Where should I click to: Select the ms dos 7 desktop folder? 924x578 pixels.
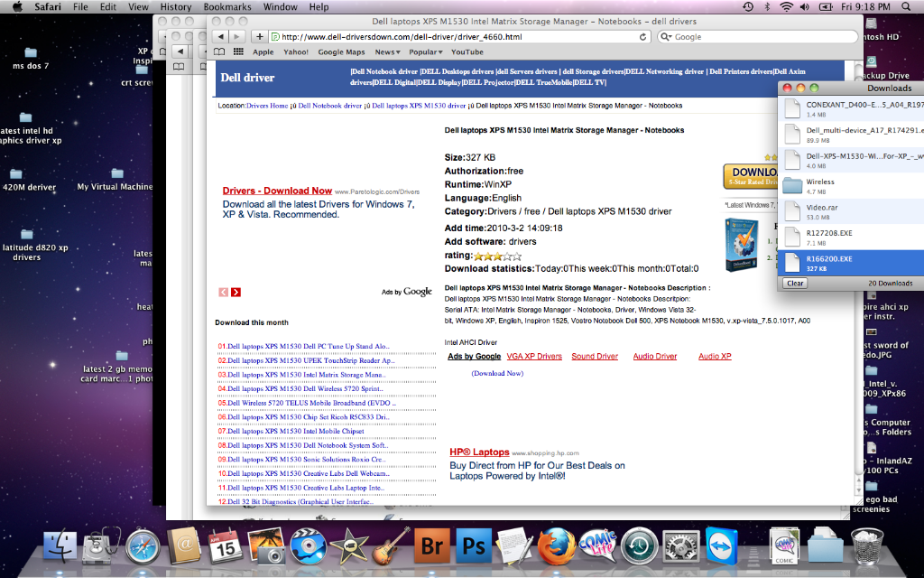pyautogui.click(x=30, y=59)
